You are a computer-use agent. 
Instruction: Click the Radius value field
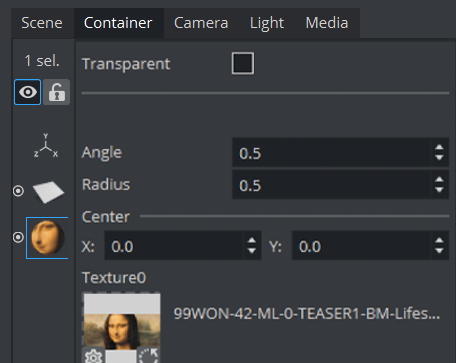pyautogui.click(x=331, y=185)
